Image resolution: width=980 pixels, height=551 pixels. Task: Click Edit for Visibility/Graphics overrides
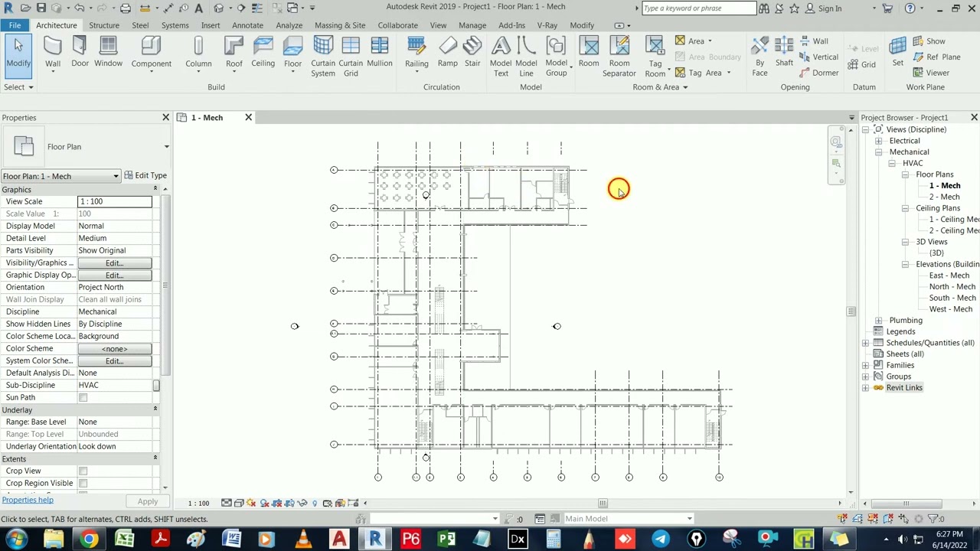click(x=114, y=262)
